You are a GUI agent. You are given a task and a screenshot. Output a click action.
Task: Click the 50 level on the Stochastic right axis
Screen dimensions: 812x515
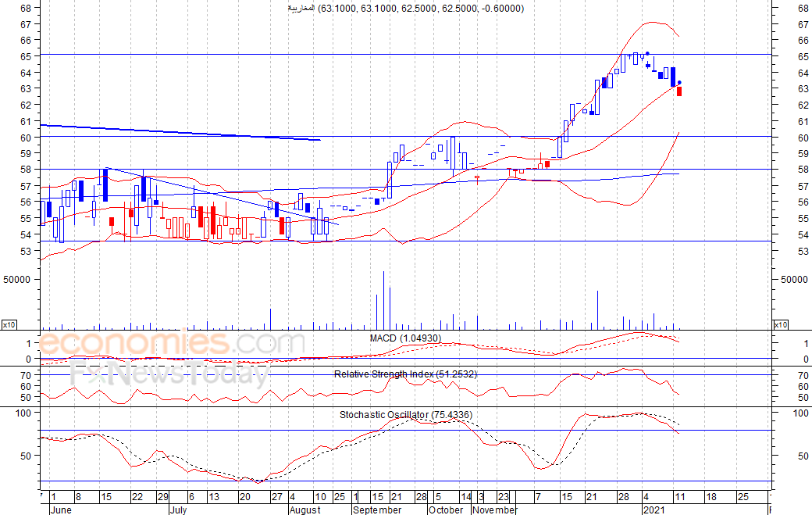tap(803, 456)
